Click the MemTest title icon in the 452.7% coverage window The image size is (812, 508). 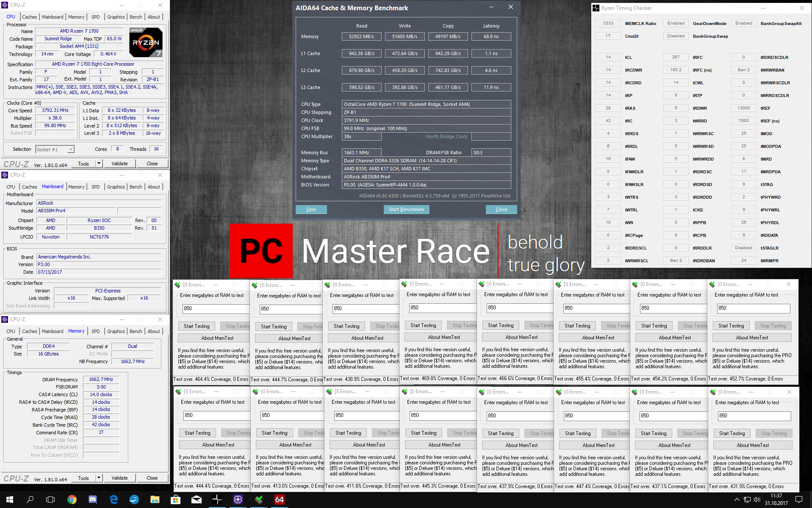(713, 284)
